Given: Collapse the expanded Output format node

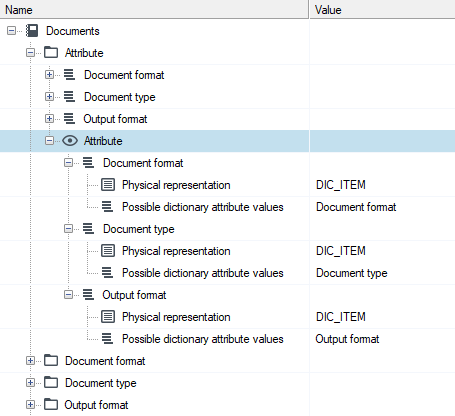Looking at the screenshot, I should pyautogui.click(x=68, y=295).
